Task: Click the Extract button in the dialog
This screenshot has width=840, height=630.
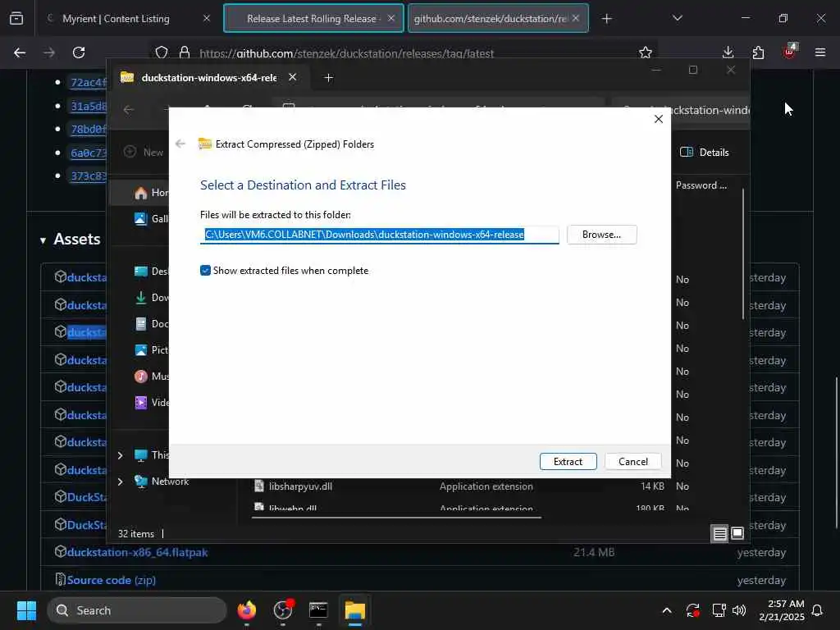Action: (568, 461)
